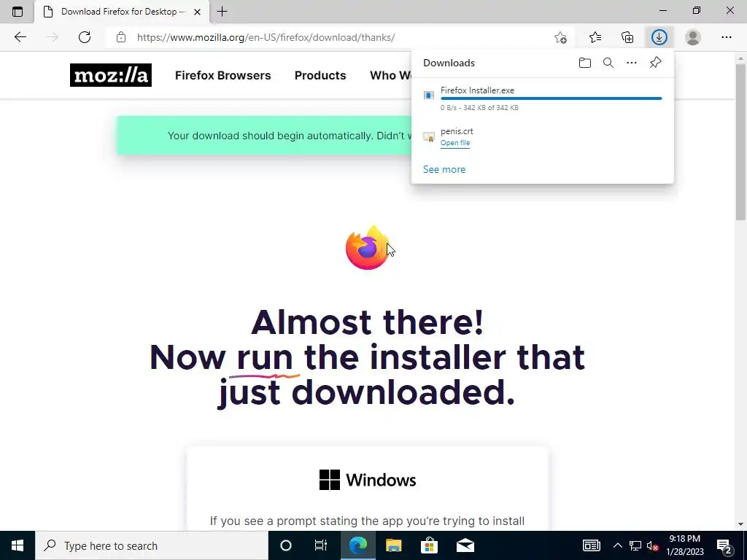Viewport: 747px width, 560px height.
Task: Open the Mail app on taskbar
Action: (465, 545)
